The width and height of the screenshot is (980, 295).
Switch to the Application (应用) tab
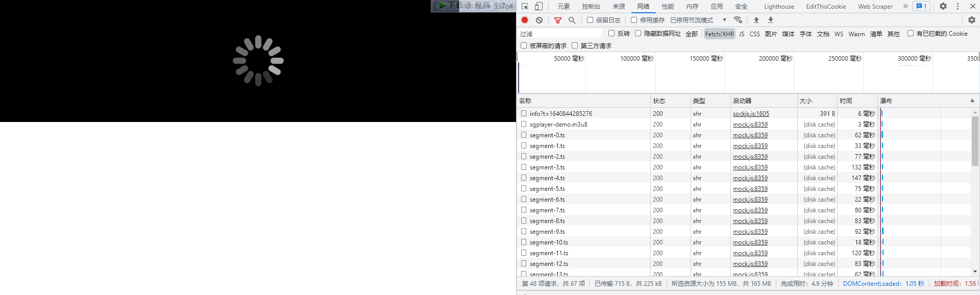[x=717, y=6]
